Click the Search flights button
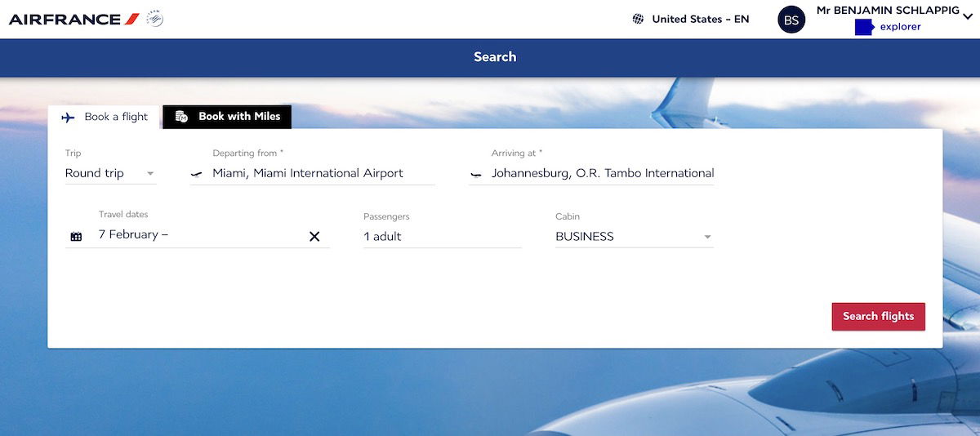 [879, 317]
